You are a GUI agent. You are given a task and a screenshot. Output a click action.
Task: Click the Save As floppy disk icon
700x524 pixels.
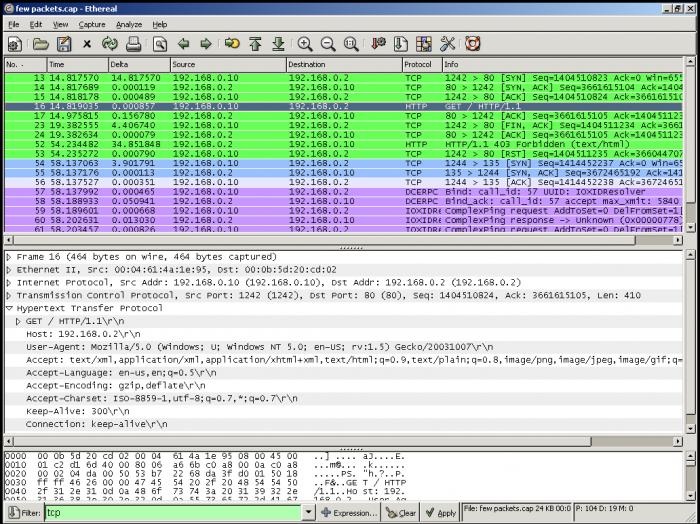[x=64, y=44]
